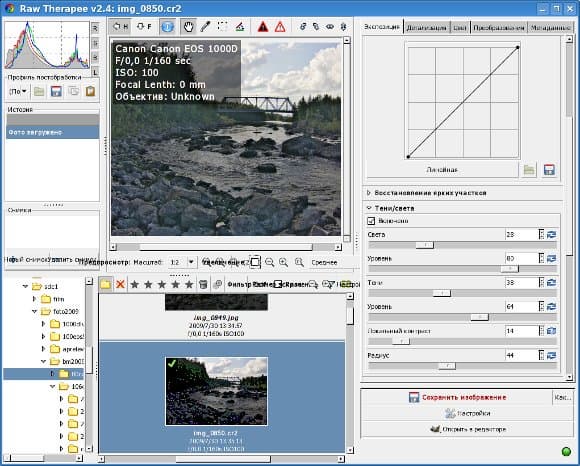This screenshot has width=580, height=466.
Task: Switch to the Преобразования tab
Action: click(499, 27)
